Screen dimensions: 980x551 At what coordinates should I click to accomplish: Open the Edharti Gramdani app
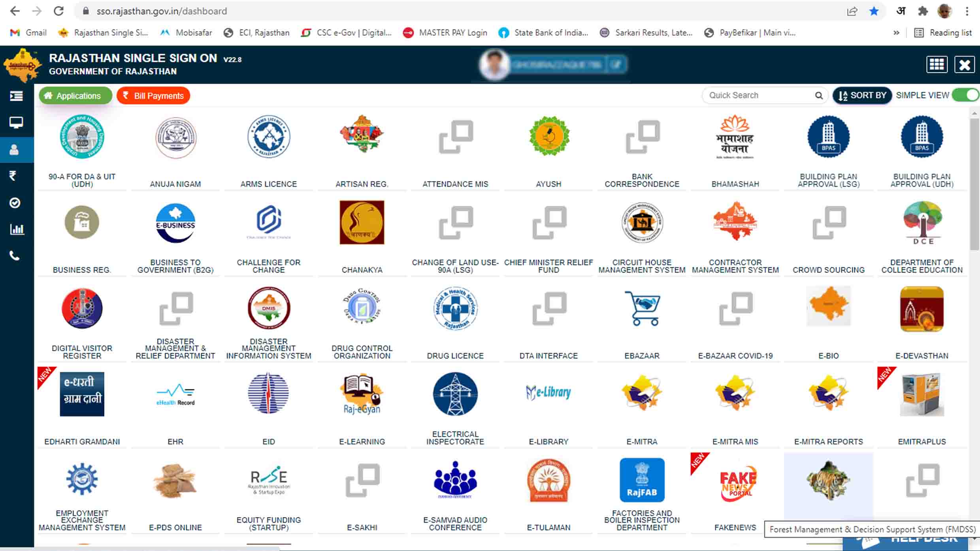tap(82, 394)
